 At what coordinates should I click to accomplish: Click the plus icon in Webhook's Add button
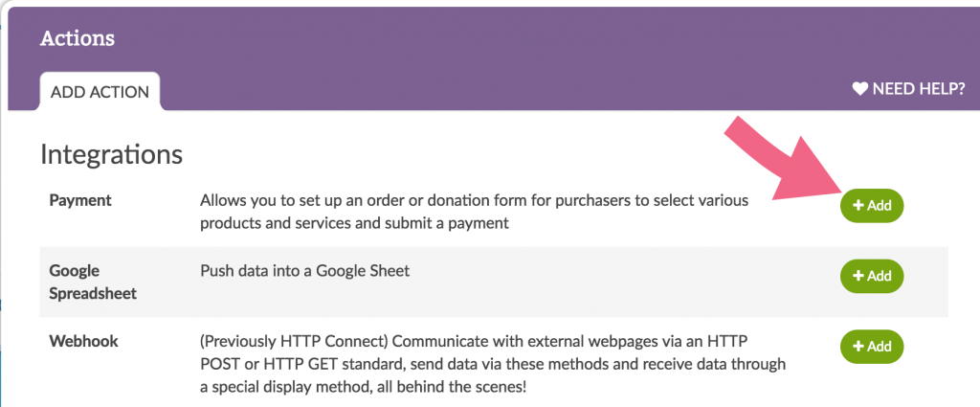(x=858, y=346)
